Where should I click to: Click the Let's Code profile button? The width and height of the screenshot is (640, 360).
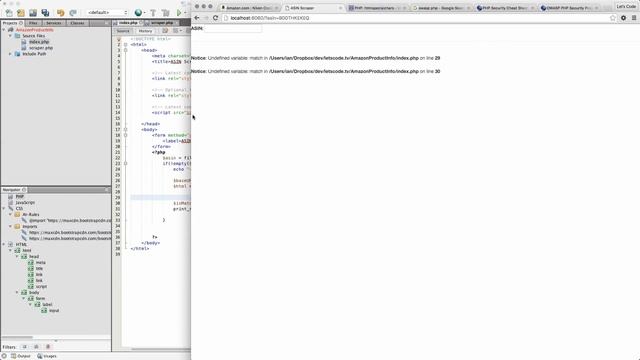[x=626, y=7]
